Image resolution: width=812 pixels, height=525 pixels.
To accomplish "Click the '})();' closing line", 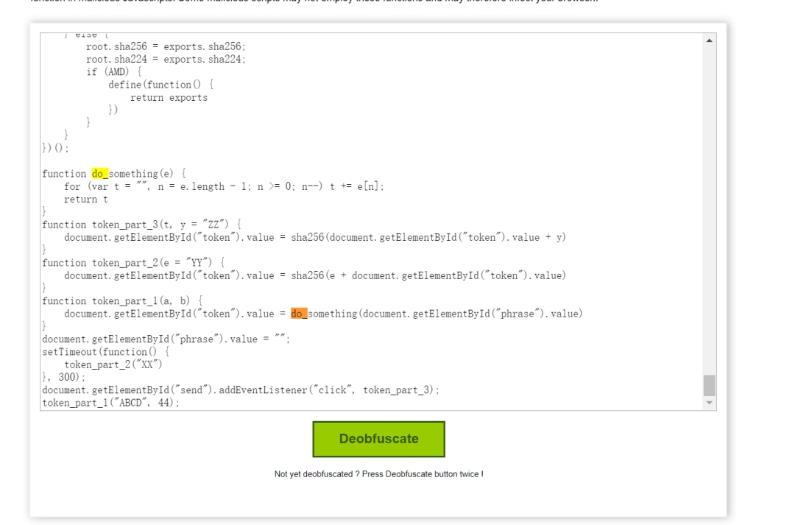I will (55, 148).
